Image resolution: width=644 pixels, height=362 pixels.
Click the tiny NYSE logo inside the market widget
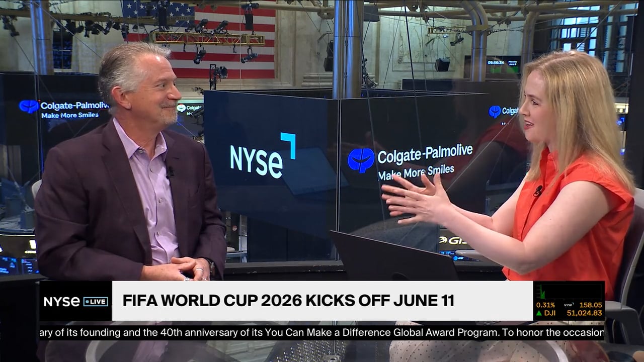coord(569,305)
